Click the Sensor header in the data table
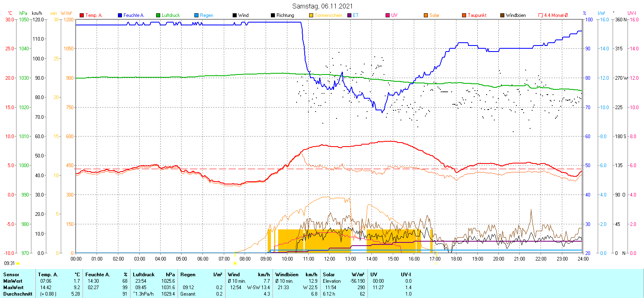Screen dimensions: 644x298 pos(11,275)
